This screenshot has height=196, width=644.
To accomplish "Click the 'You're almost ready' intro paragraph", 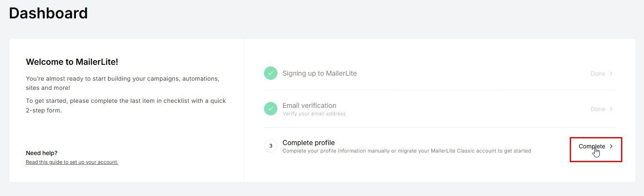I will point(122,83).
